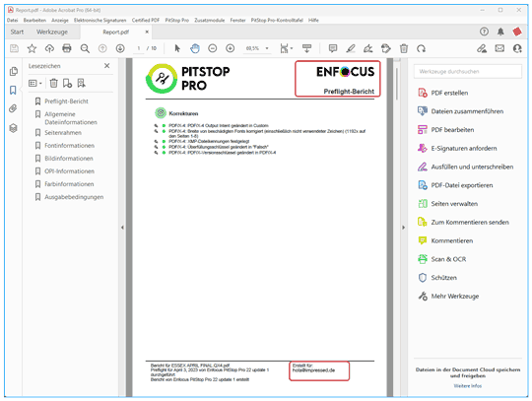This screenshot has height=401, width=532.
Task: Click the stamp tool icon
Action: point(386,48)
